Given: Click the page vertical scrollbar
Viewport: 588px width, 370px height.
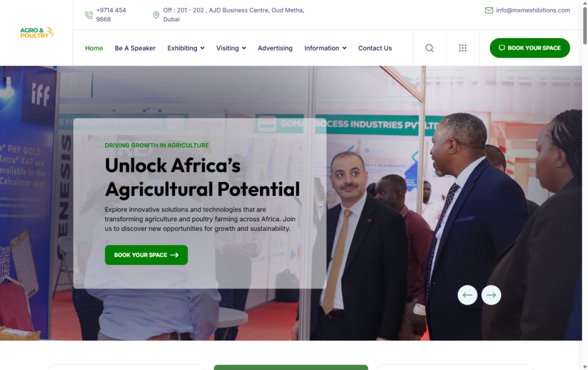Looking at the screenshot, I should click(585, 185).
